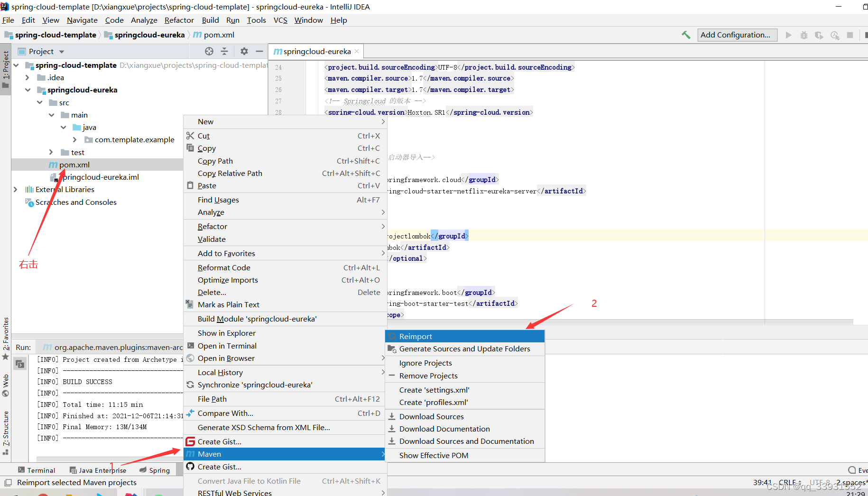Choose Ignore Projects in Maven submenu
This screenshot has height=496, width=868.
465,363
